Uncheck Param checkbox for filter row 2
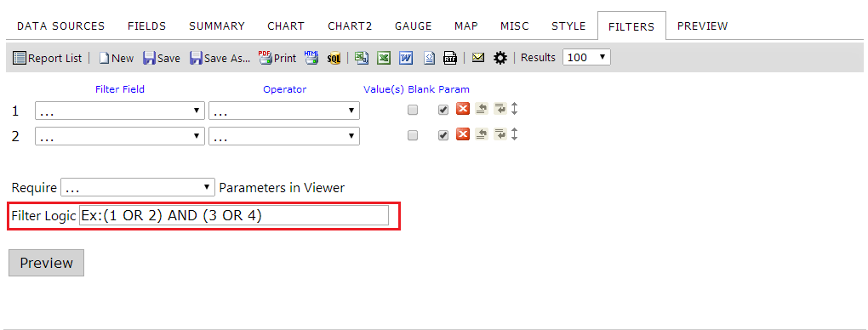The image size is (868, 330). pyautogui.click(x=443, y=135)
